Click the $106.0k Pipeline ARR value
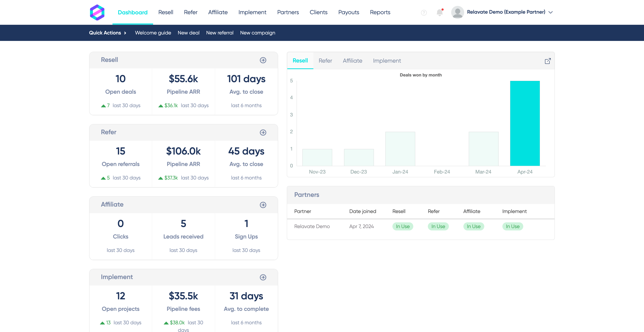The width and height of the screenshot is (644, 332). point(183,151)
